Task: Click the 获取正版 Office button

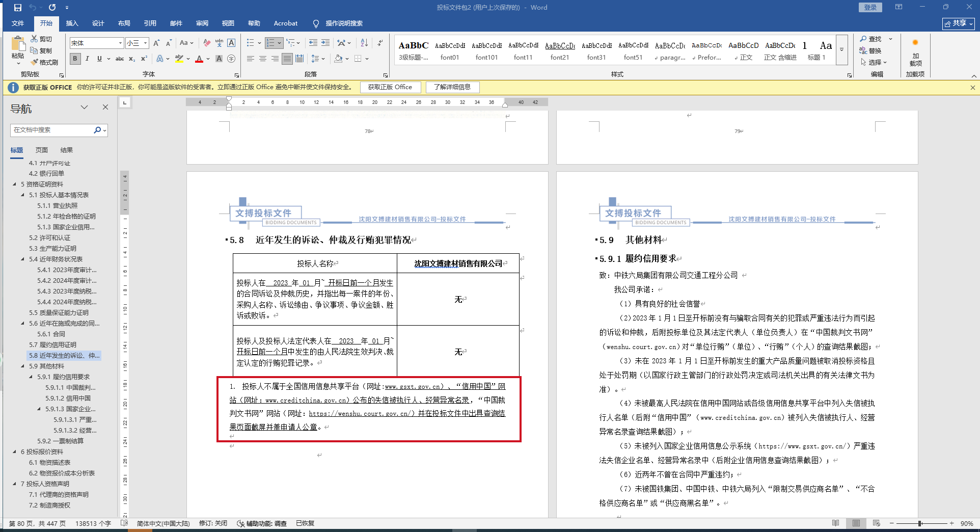Action: click(390, 87)
